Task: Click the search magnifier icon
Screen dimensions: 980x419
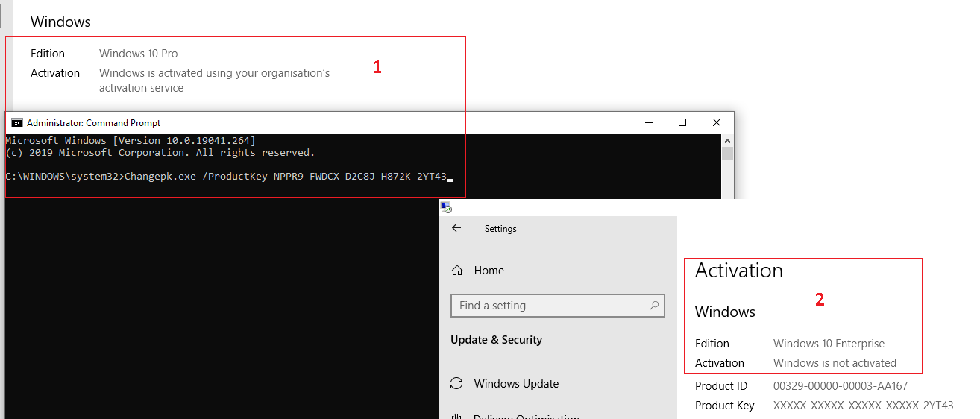Action: pos(653,306)
